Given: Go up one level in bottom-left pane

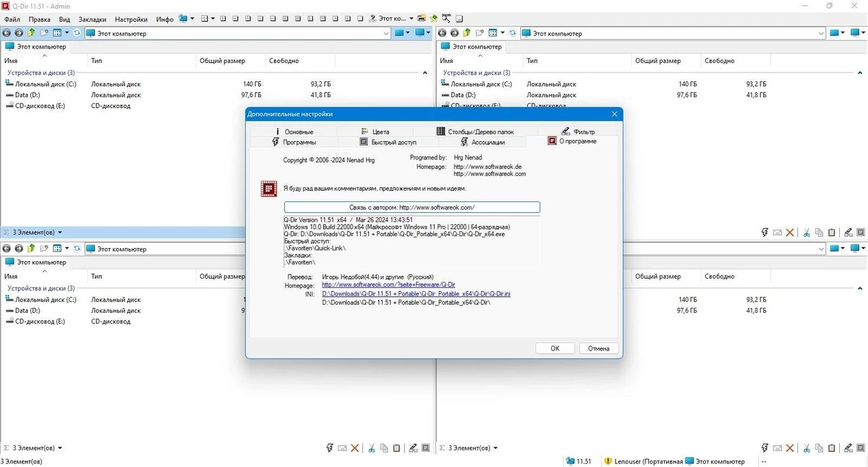Looking at the screenshot, I should (x=31, y=249).
